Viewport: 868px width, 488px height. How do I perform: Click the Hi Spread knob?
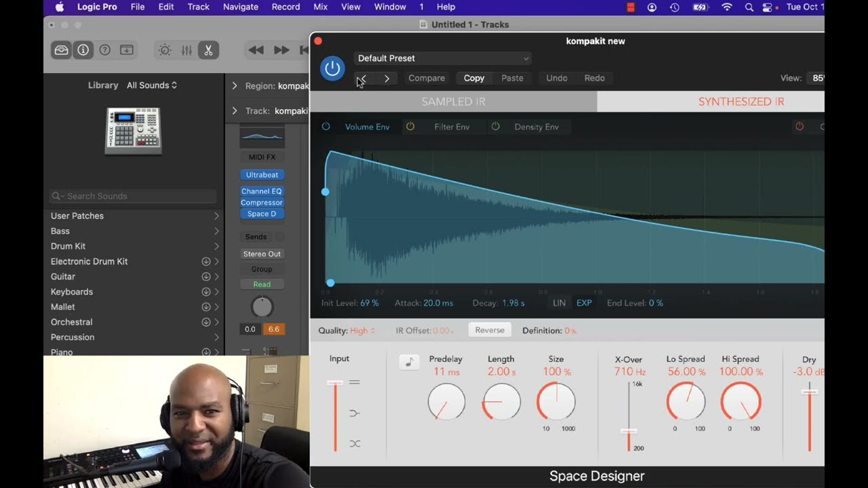(x=741, y=401)
